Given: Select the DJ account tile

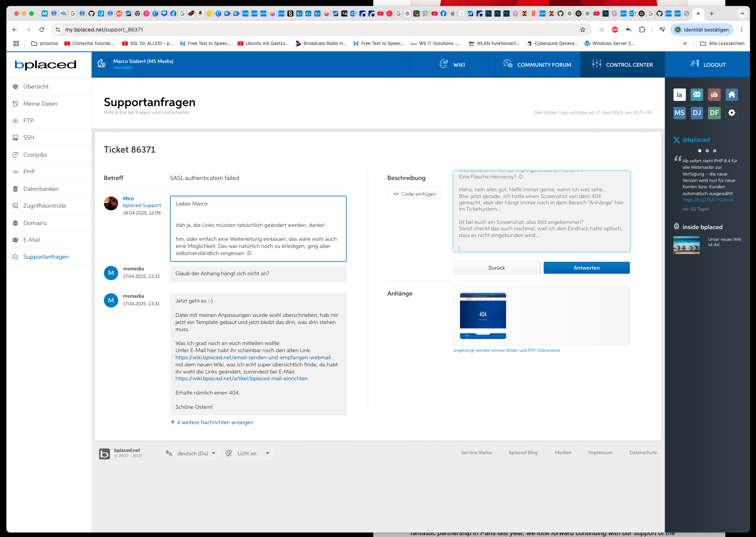Looking at the screenshot, I should point(697,112).
